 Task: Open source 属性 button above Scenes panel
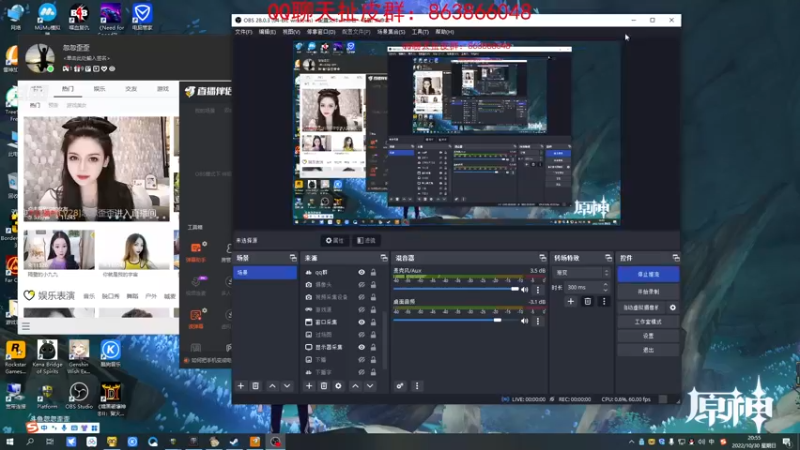335,240
